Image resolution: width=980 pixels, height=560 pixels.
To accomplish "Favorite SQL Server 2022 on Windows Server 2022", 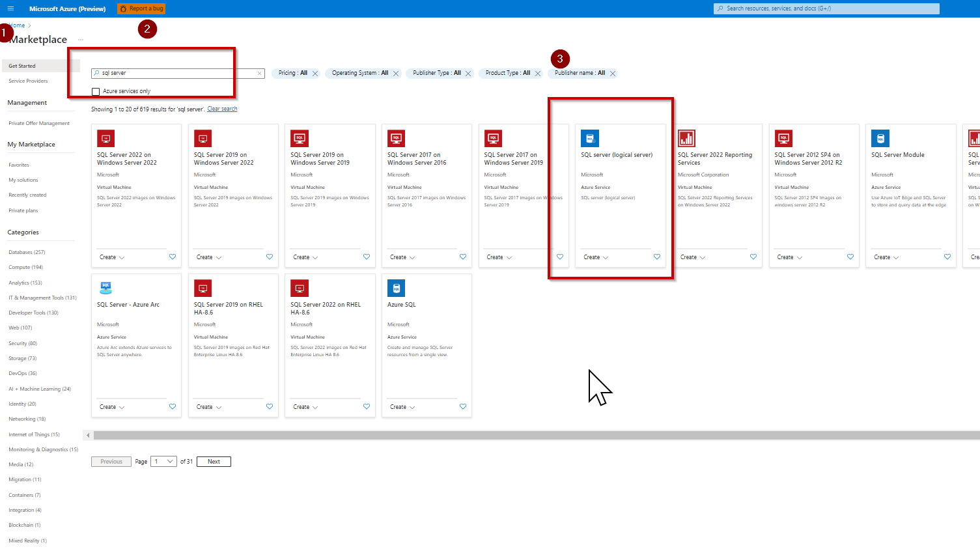I will pyautogui.click(x=173, y=257).
